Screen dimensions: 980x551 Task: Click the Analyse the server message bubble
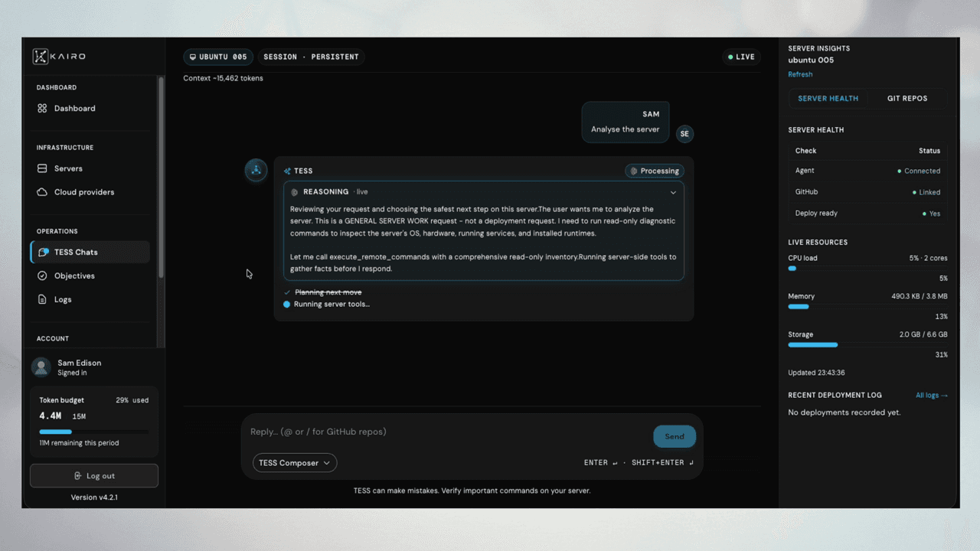[x=625, y=122]
